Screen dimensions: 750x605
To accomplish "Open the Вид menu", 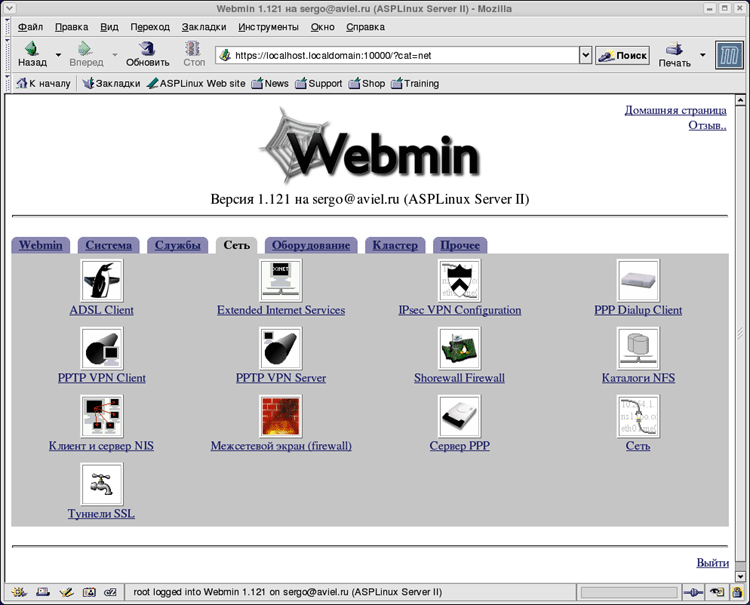I will (109, 27).
